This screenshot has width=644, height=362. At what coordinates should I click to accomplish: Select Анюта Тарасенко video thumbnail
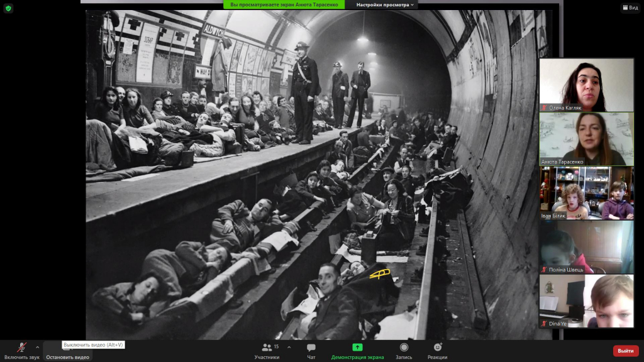587,139
